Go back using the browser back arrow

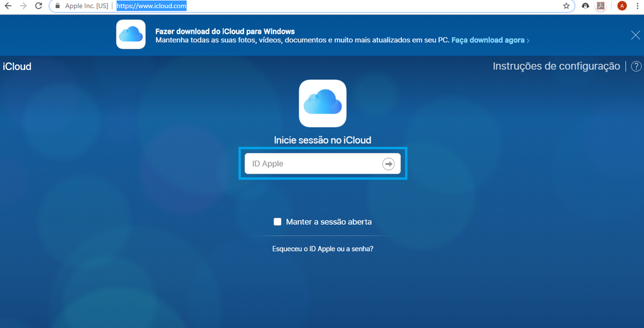(x=8, y=6)
